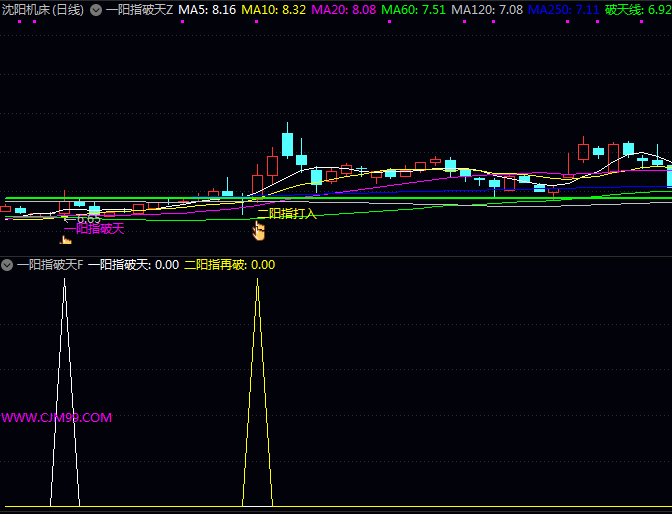
Task: Click the 一阳指破天 value label in lower panel
Action: pyautogui.click(x=133, y=265)
